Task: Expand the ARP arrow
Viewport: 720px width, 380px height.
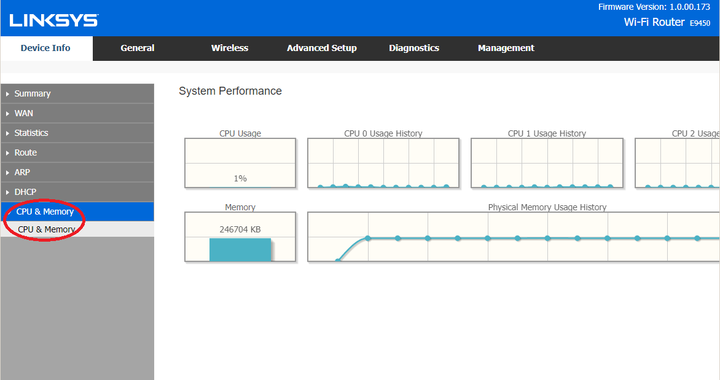Action: [x=7, y=173]
